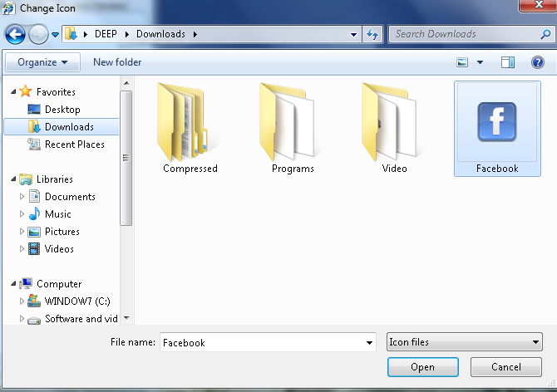Viewport: 557px width, 392px height.
Task: Open the WINDOW7 (C:) drive
Action: pos(77,301)
